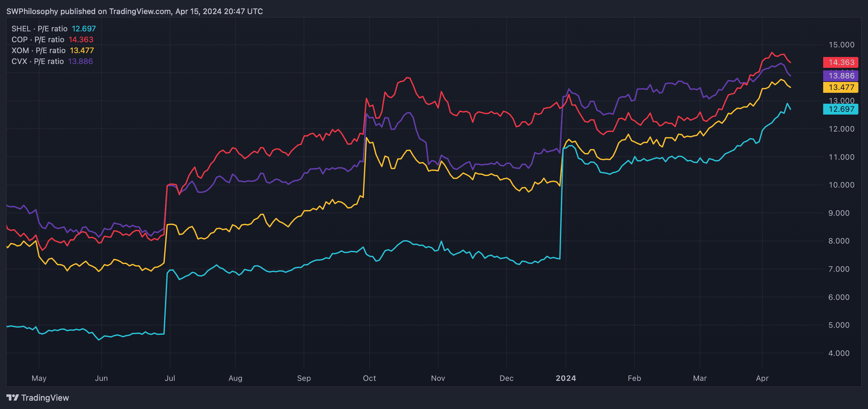Click the red 14.363 price label
The width and height of the screenshot is (868, 409).
[x=840, y=62]
